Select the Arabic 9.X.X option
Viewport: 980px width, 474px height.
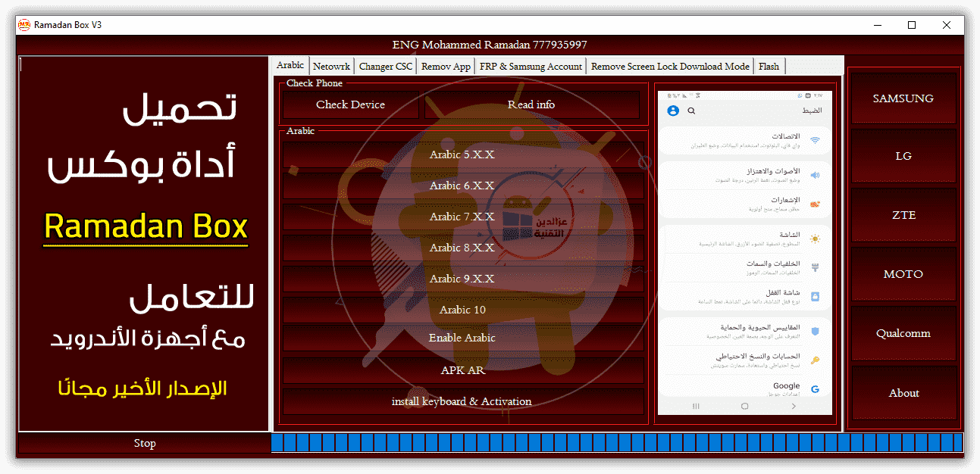point(462,279)
